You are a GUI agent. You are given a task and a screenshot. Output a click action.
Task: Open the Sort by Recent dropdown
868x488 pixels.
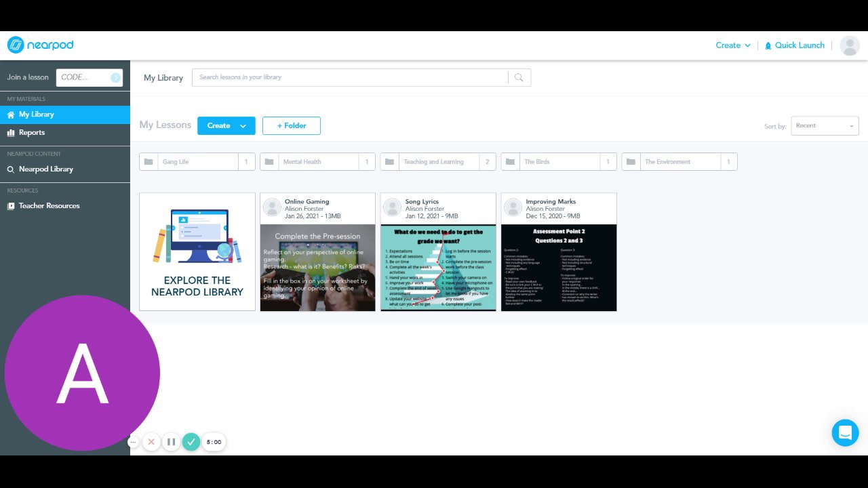click(825, 125)
